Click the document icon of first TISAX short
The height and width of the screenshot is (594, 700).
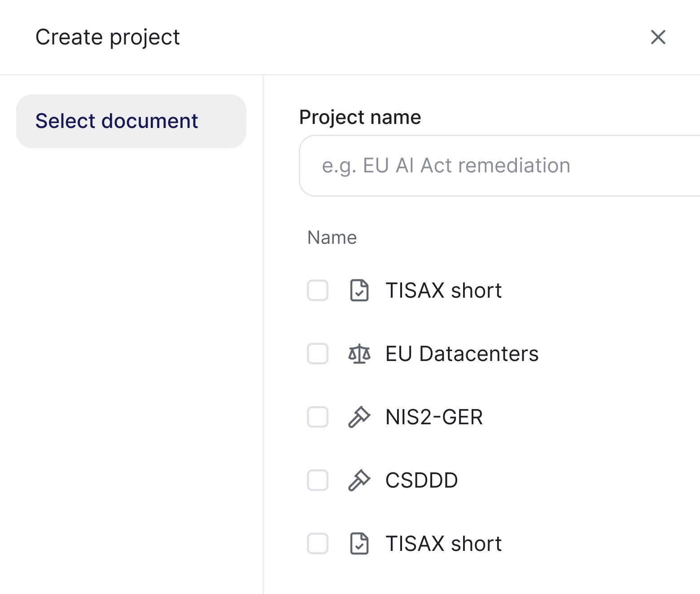coord(359,290)
